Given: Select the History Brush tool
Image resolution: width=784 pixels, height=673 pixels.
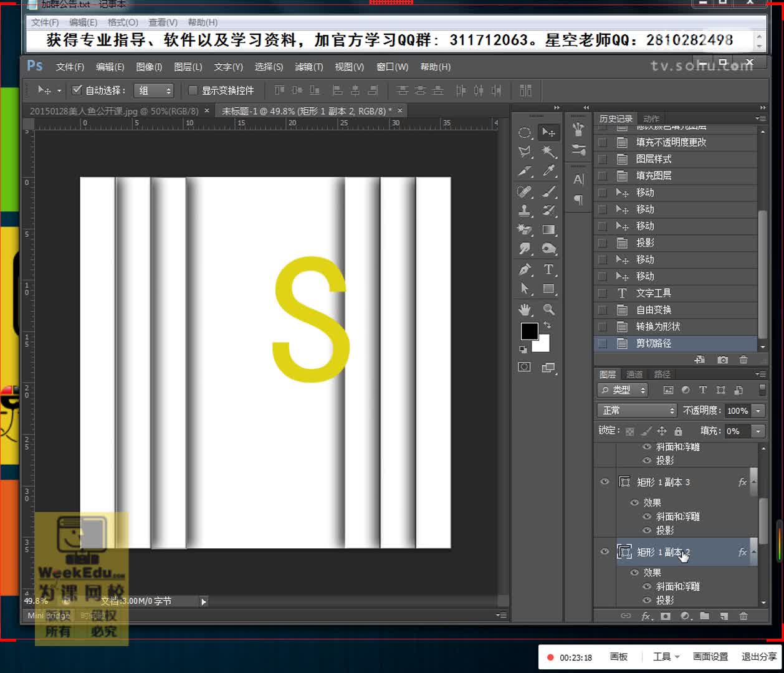Looking at the screenshot, I should pos(548,211).
